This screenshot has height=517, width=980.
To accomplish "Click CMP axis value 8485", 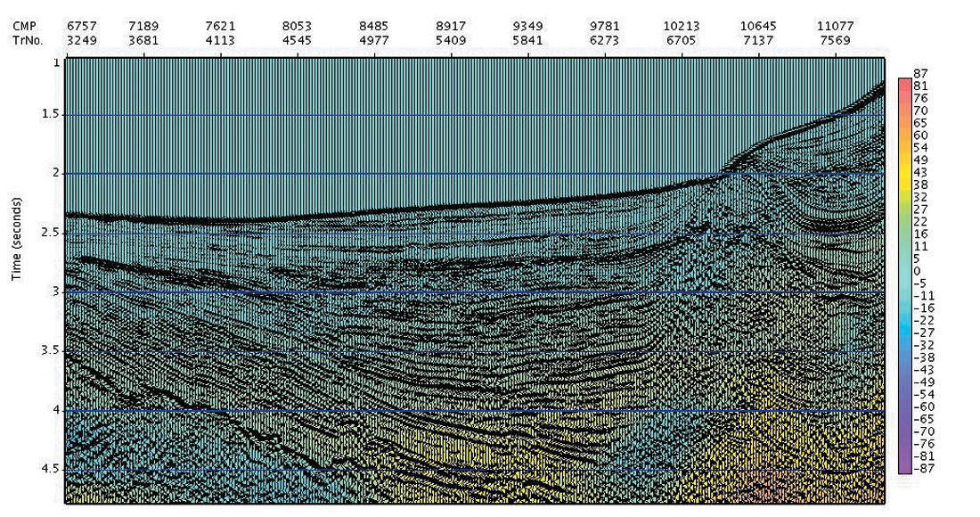I will tap(374, 26).
